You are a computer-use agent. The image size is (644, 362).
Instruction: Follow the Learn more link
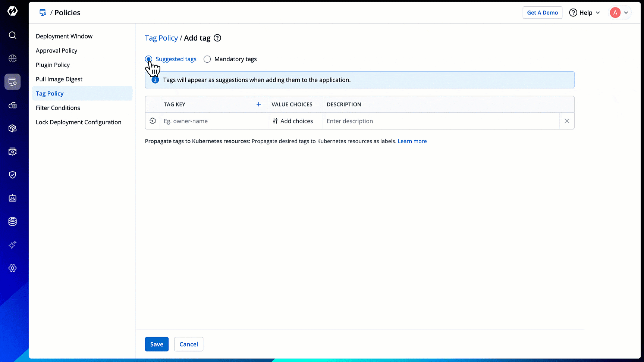pos(412,141)
